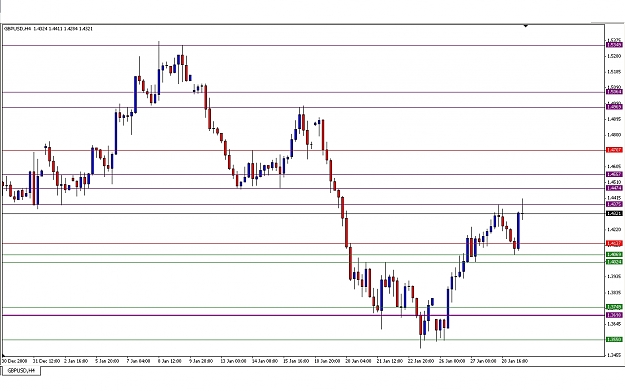Image resolution: width=625 pixels, height=391 pixels.
Task: Click the 14 Jan 08:00 time axis label
Action: [x=265, y=361]
